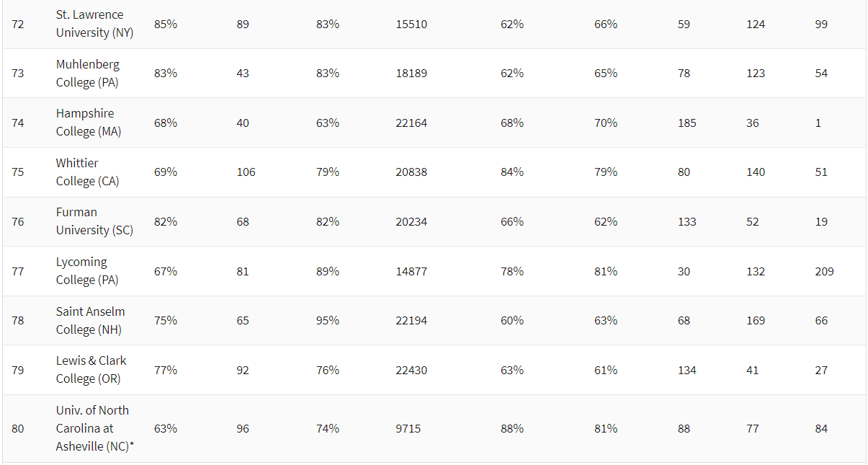This screenshot has width=868, height=465.
Task: Open the Hampshire College (MA) entry
Action: [x=89, y=123]
